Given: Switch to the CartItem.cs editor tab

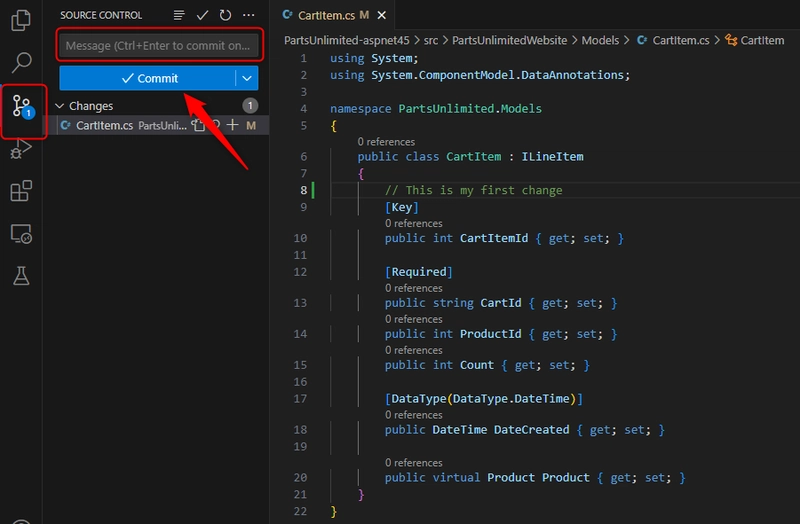Looking at the screenshot, I should (x=326, y=15).
